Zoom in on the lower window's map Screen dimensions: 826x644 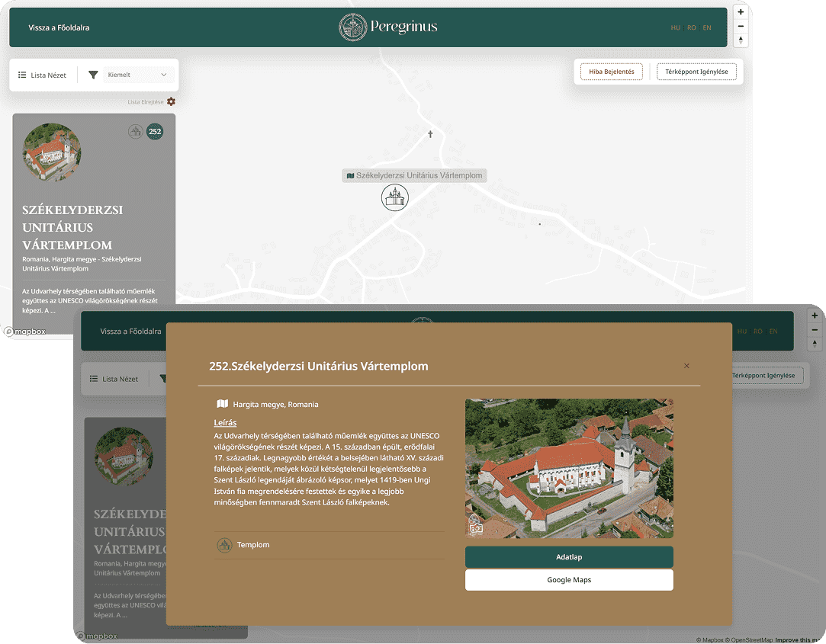click(815, 316)
